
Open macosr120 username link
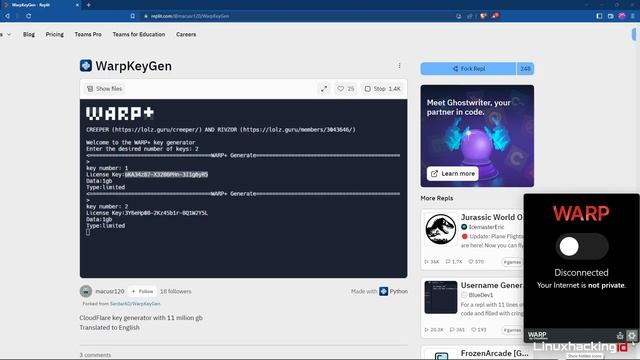click(x=109, y=291)
